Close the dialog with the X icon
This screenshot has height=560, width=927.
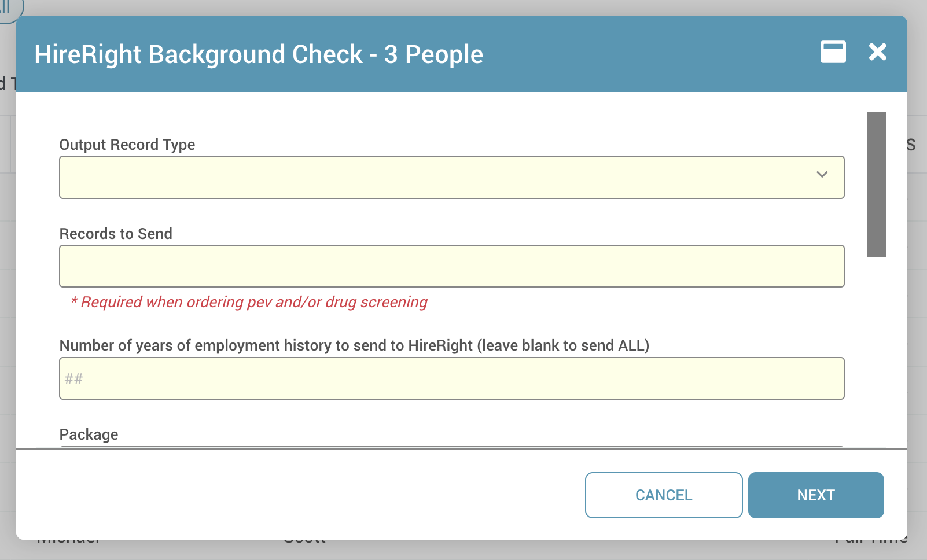[877, 52]
